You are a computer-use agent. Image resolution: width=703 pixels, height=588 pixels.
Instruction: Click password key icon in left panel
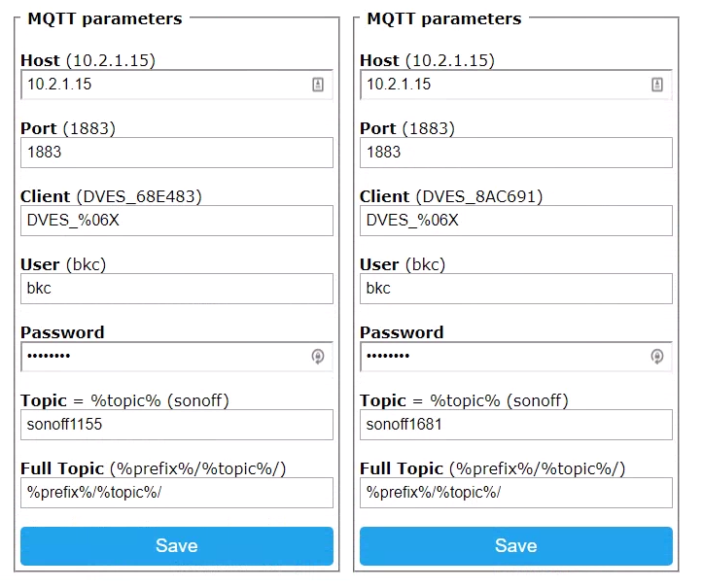coord(318,357)
